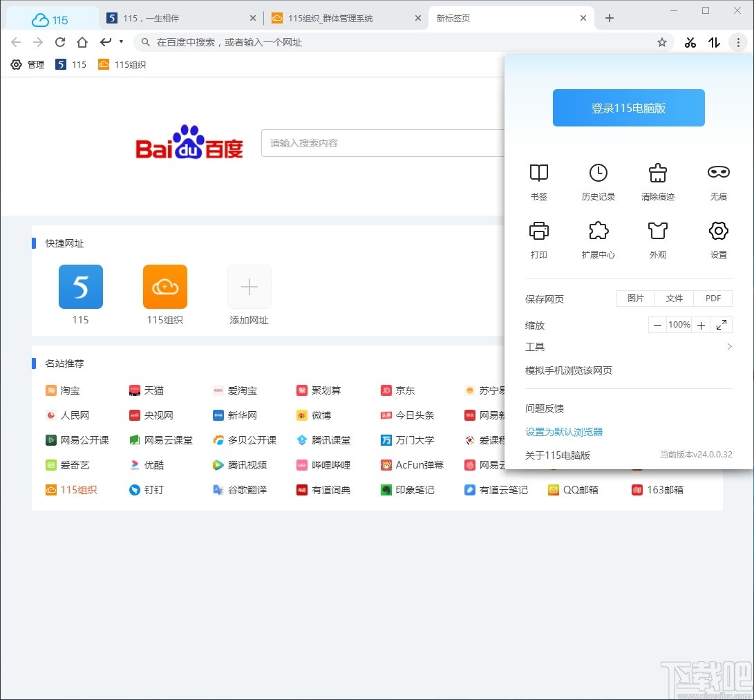Open QQ邮箱 site link
The image size is (754, 700).
click(x=573, y=490)
